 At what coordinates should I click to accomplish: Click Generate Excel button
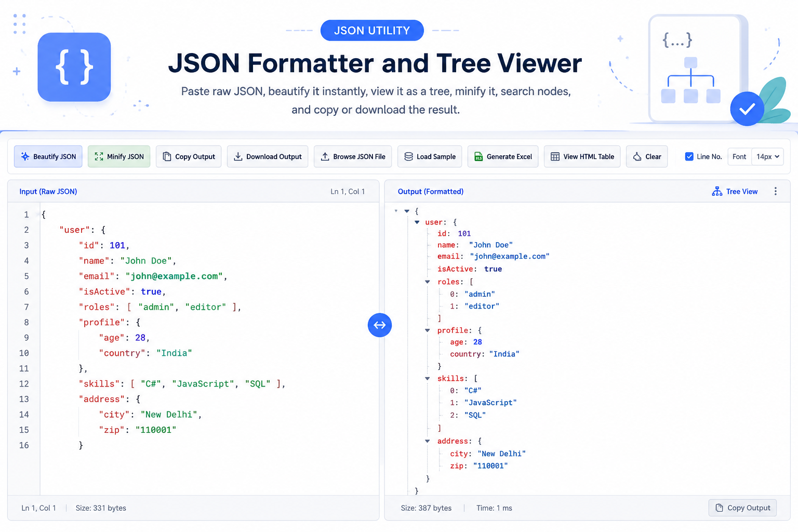(x=503, y=156)
